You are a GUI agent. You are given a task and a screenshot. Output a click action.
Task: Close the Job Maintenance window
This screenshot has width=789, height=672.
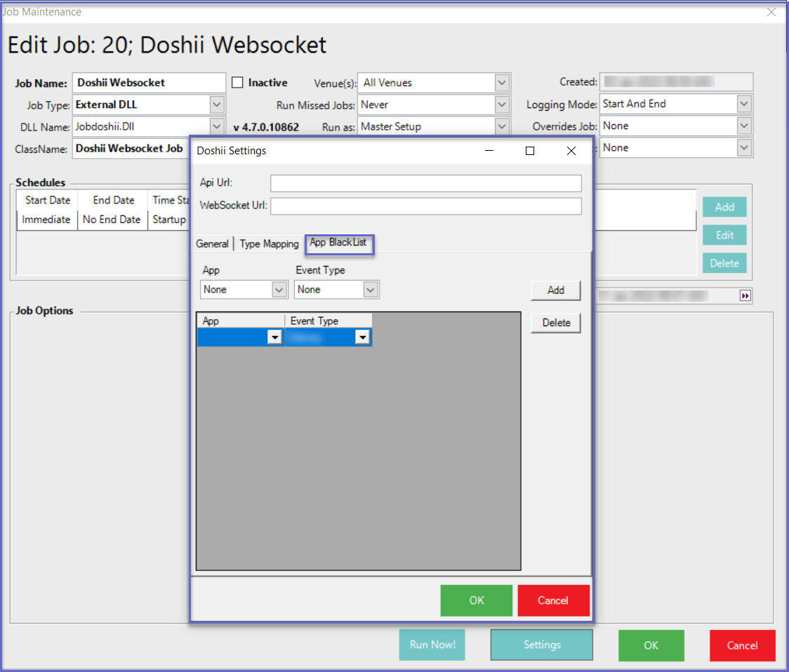coord(771,11)
